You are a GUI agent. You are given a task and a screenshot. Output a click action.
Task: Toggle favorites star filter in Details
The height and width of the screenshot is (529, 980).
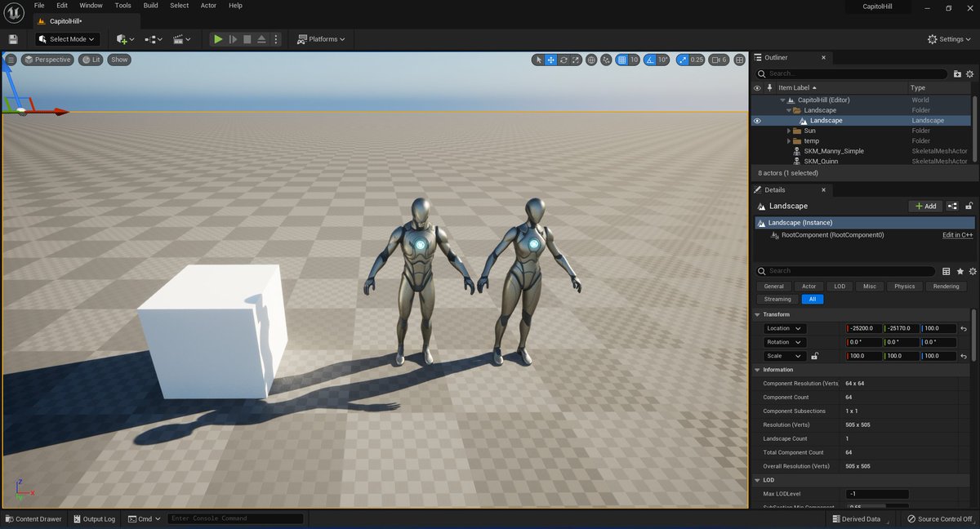[960, 271]
